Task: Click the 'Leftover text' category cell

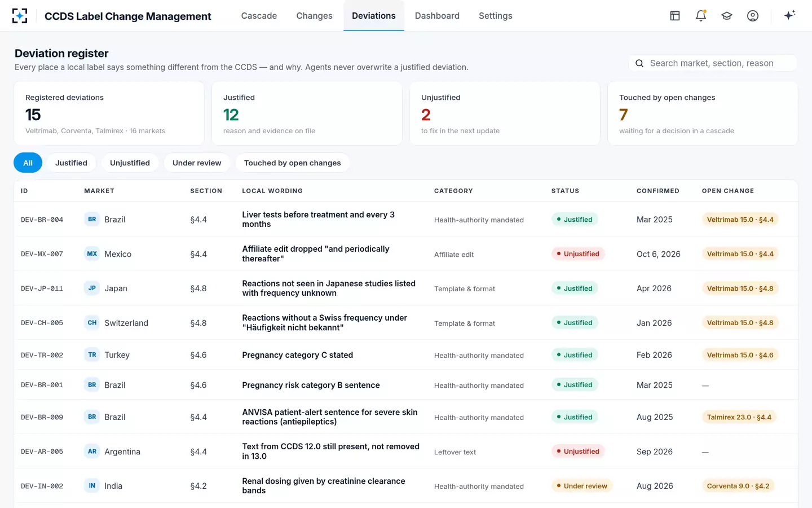Action: tap(454, 452)
